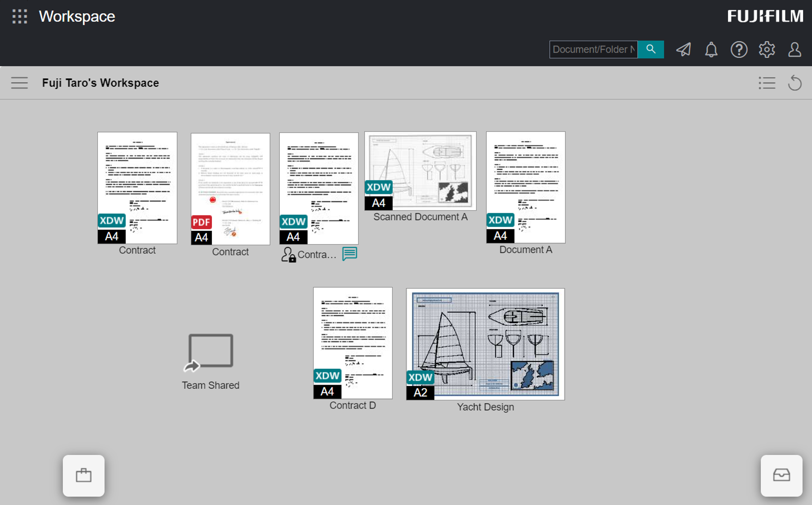
Task: Click the refresh workspace icon
Action: 794,83
